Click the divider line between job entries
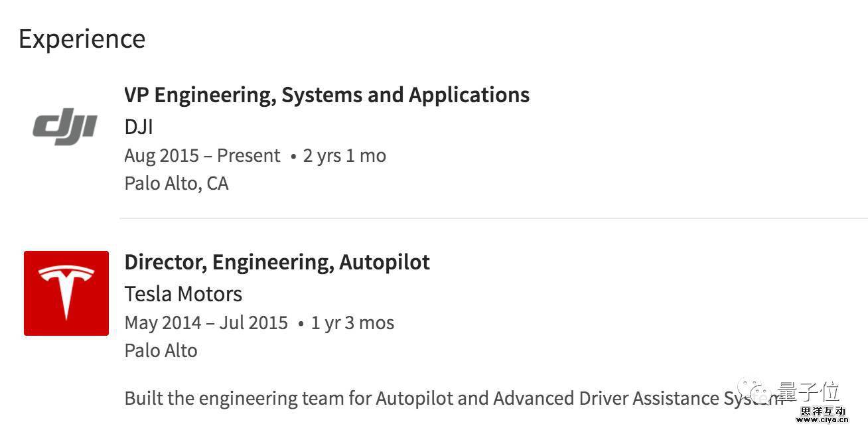The image size is (868, 430). coord(493,218)
